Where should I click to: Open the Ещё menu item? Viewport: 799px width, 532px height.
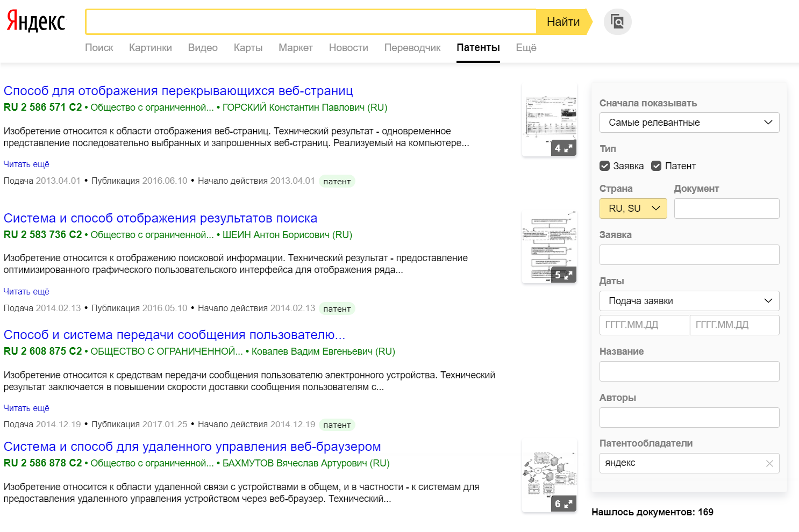[x=526, y=48]
